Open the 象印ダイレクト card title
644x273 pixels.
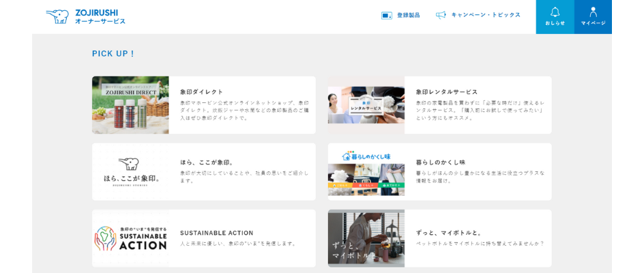[202, 91]
